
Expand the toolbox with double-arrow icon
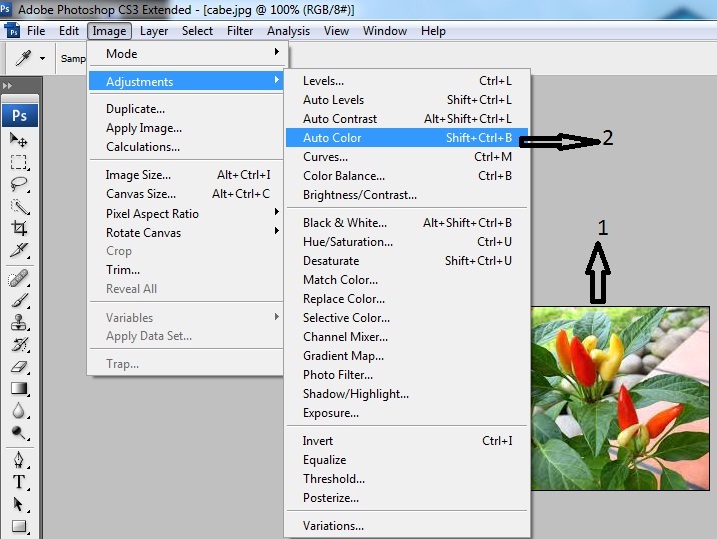[7, 85]
